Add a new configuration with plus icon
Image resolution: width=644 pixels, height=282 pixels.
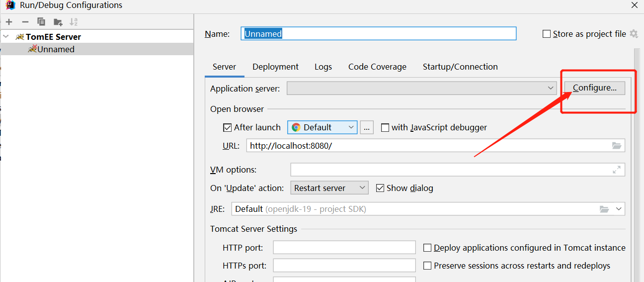coord(9,22)
